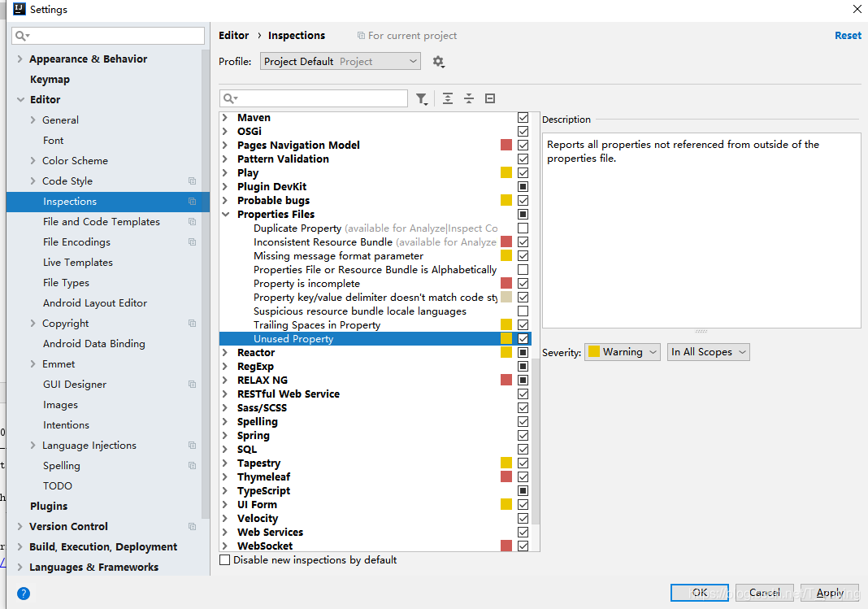Open the Severity Warning dropdown
The height and width of the screenshot is (609, 868).
(x=623, y=352)
